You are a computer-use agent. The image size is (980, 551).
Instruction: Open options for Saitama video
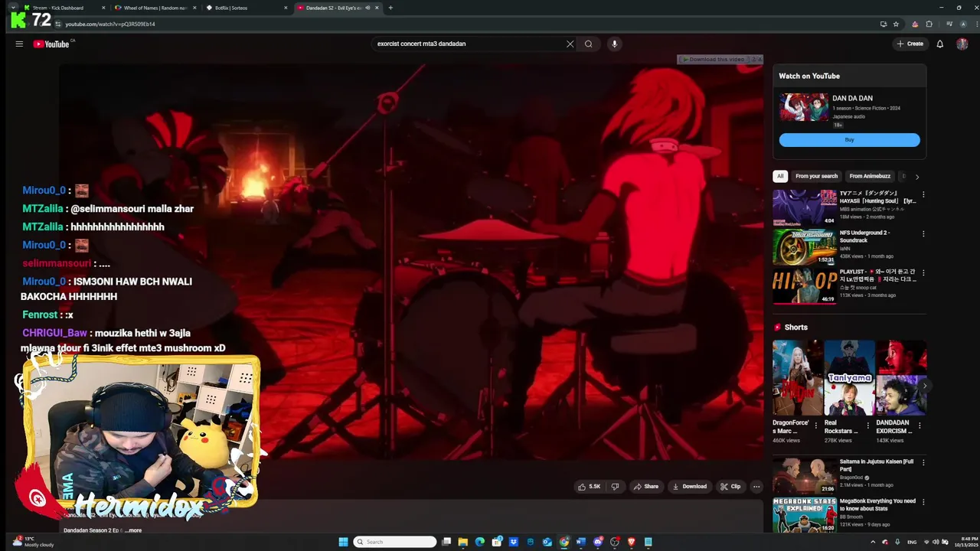[x=923, y=463]
